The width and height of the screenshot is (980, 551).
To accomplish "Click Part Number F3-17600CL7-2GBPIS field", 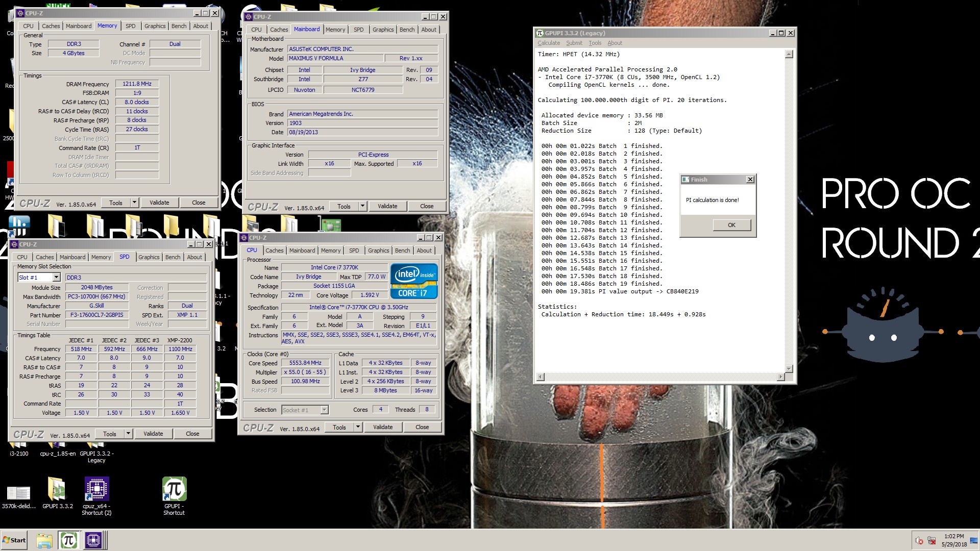I will [97, 315].
